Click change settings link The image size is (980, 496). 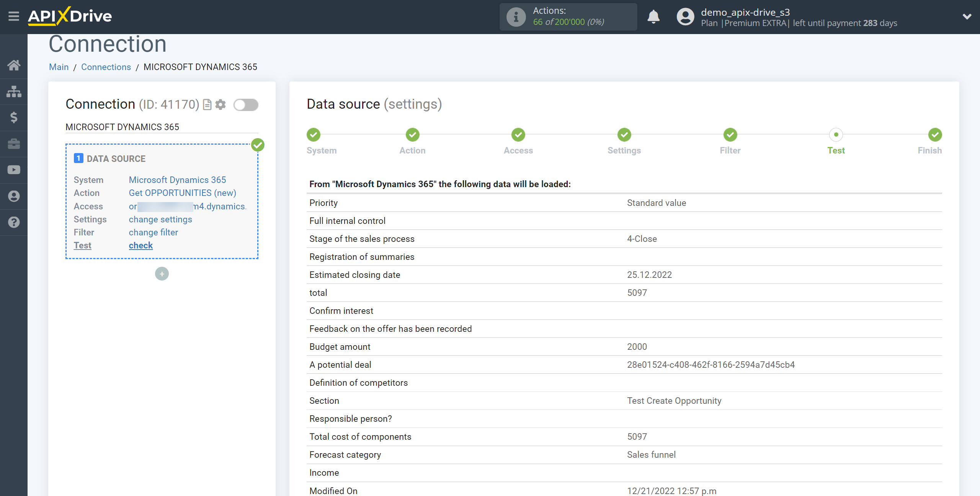coord(160,219)
